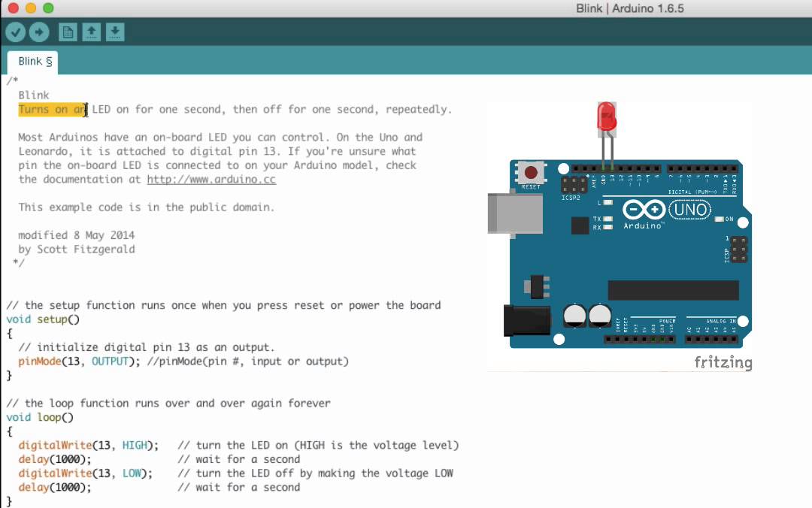The image size is (812, 508).
Task: Open a sketch with the up-arrow icon
Action: tap(91, 32)
